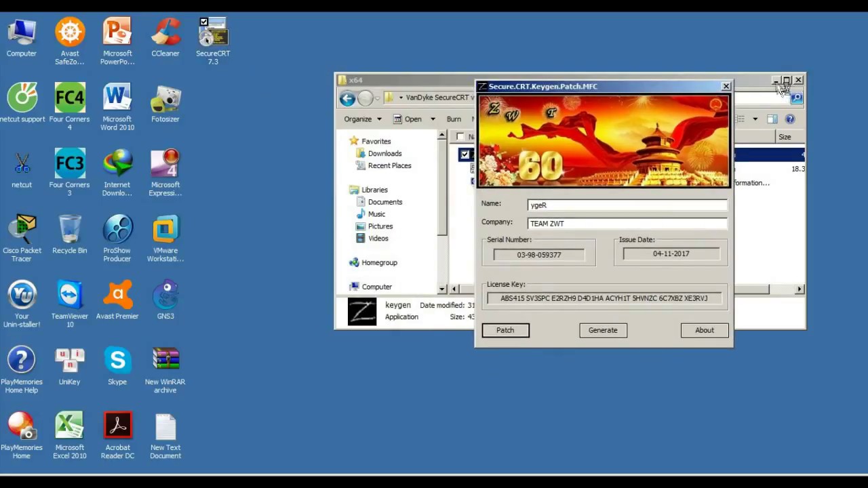
Task: Click Burn in Explorer toolbar
Action: 454,119
